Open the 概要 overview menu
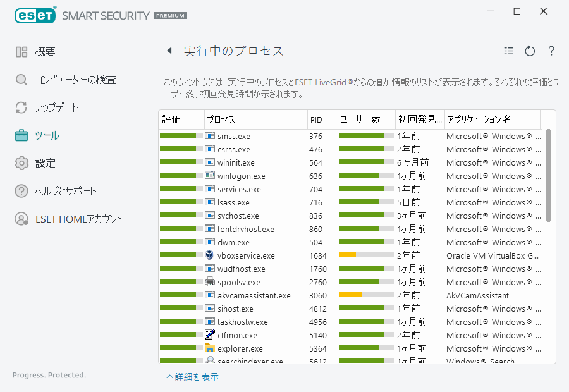 (x=44, y=52)
